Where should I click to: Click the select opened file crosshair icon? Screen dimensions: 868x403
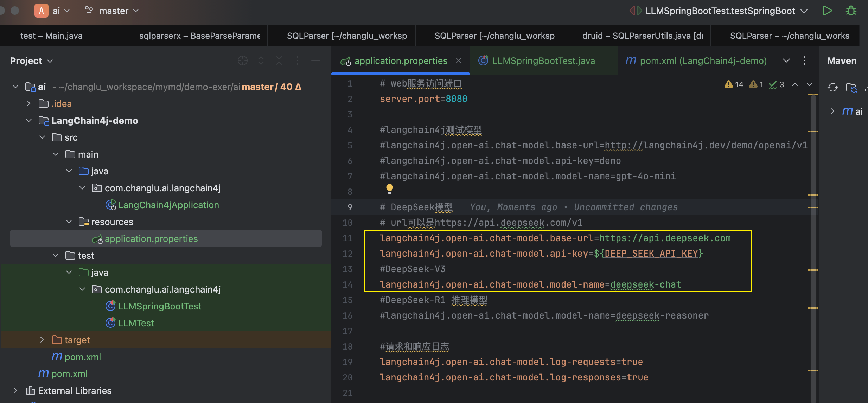[x=243, y=61]
